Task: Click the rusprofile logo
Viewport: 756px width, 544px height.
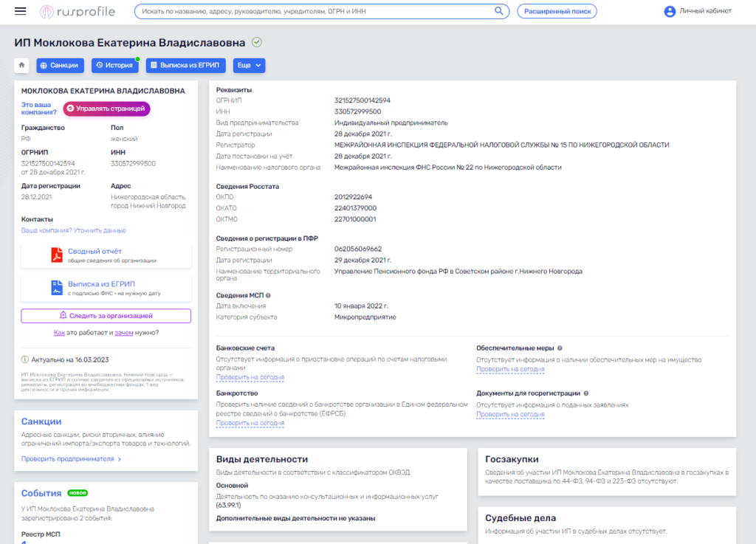Action: [x=77, y=12]
